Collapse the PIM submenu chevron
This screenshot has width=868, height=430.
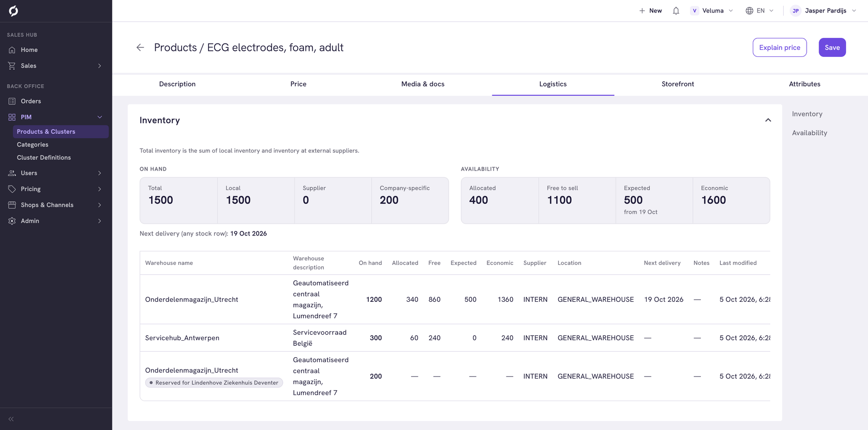click(x=100, y=117)
